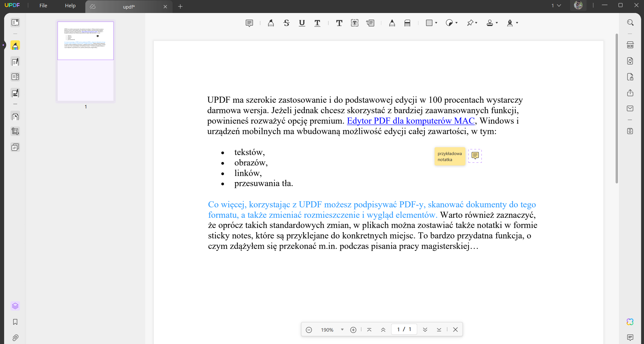The image size is (644, 344).
Task: Close the page navigation bar
Action: pos(455,330)
